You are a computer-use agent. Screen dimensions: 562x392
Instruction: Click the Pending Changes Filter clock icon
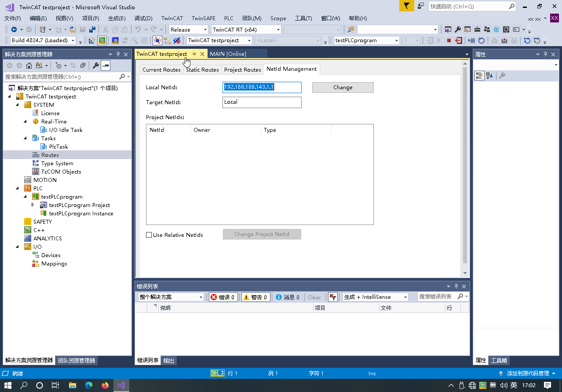58,65
